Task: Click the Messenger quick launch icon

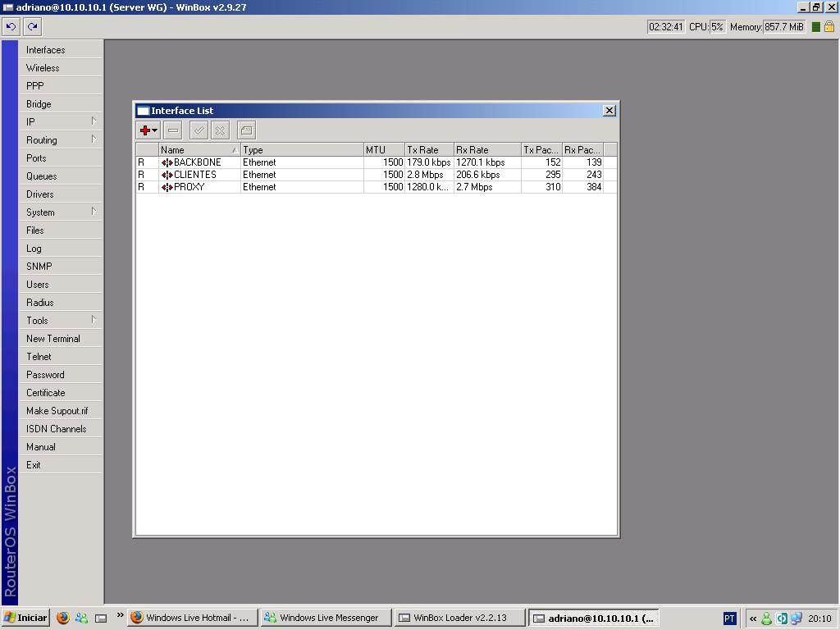Action: pyautogui.click(x=81, y=618)
